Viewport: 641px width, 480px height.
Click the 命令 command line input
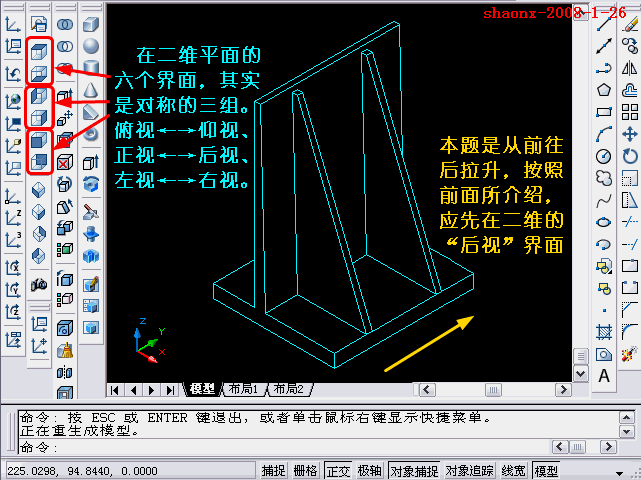coord(300,447)
